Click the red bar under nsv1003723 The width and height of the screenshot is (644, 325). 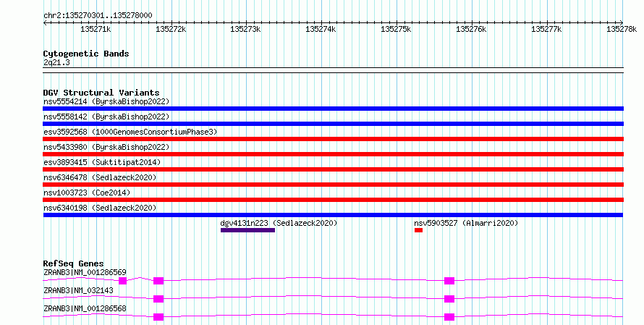point(333,200)
